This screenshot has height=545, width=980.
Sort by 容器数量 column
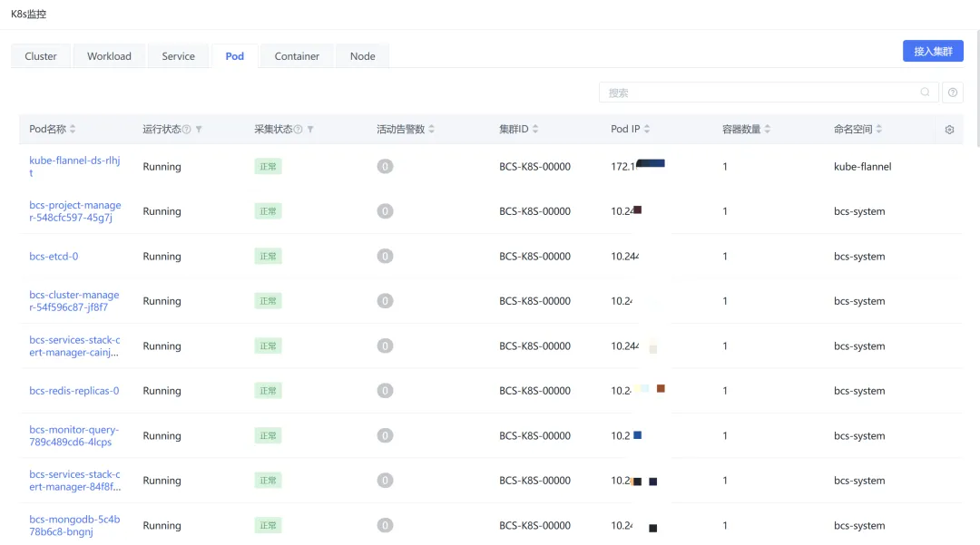tap(768, 130)
